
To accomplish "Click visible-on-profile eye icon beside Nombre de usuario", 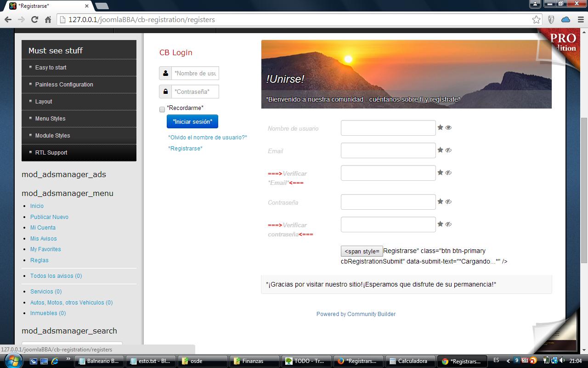I will click(x=448, y=127).
